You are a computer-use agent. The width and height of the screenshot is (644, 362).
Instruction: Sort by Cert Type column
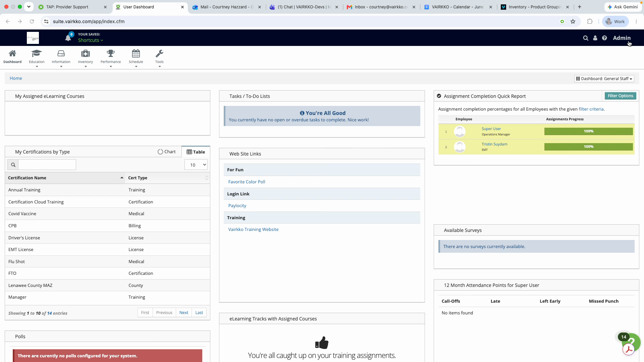click(167, 178)
